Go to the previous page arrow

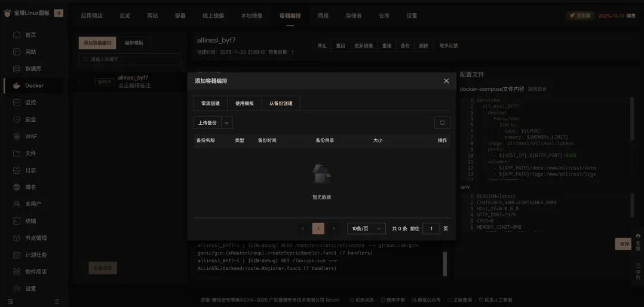point(303,229)
